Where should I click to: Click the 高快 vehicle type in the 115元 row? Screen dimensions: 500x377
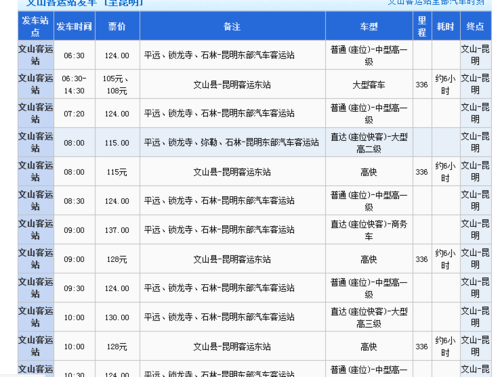pyautogui.click(x=369, y=172)
